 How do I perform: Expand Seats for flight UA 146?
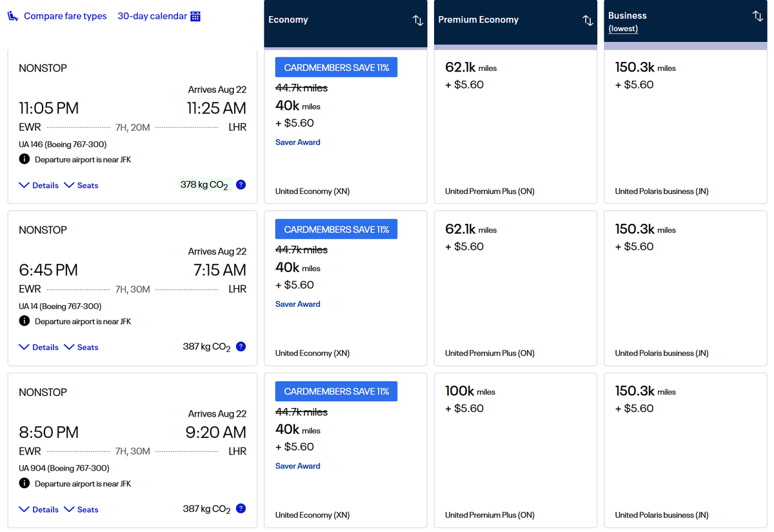click(81, 185)
